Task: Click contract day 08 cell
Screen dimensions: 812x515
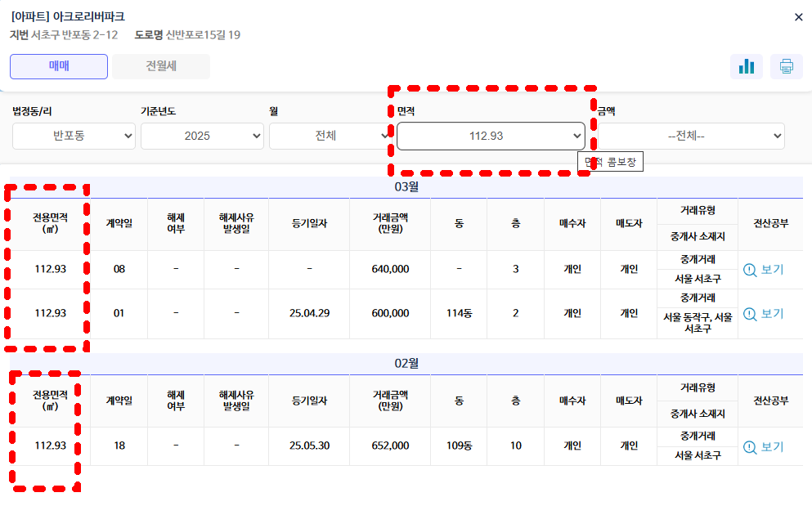Action: point(119,269)
